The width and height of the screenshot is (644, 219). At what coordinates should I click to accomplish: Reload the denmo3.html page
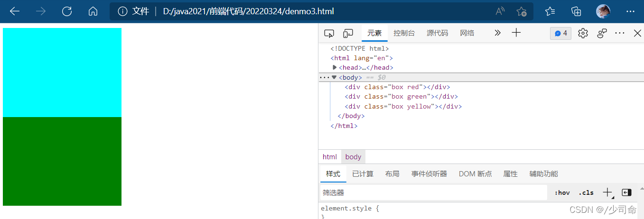pyautogui.click(x=67, y=11)
